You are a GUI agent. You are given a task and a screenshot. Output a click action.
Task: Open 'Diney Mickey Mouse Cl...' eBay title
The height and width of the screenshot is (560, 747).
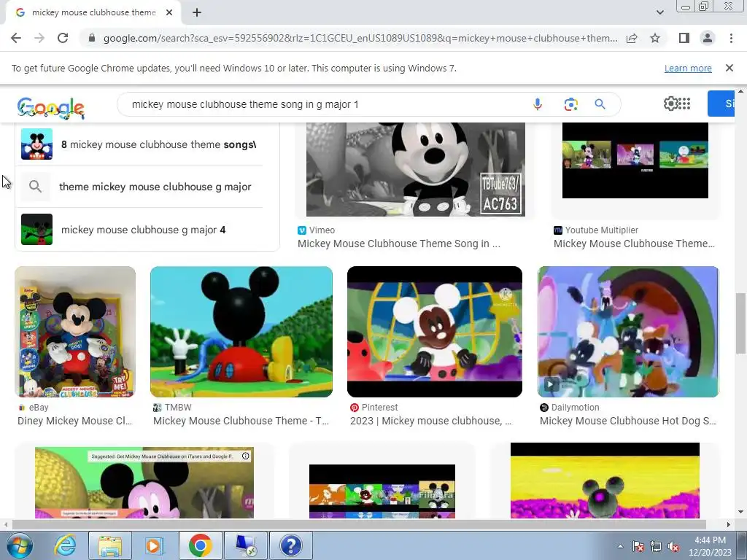[75, 421]
